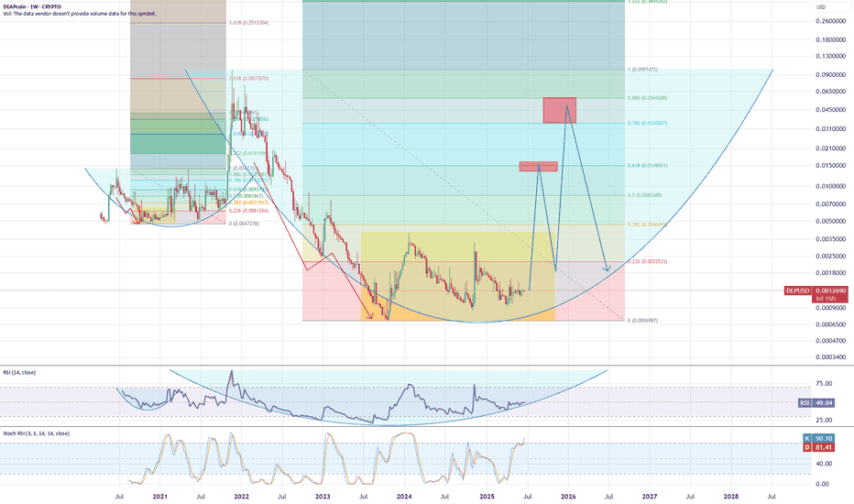Screen dimensions: 854x504
Task: Click the 0.0650000 price axis label
Action: point(830,92)
